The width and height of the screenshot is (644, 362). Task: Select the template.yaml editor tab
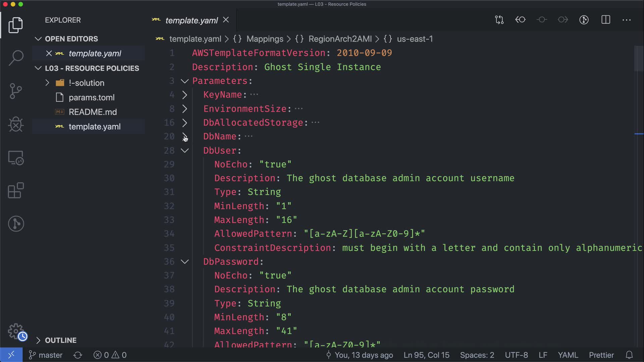pyautogui.click(x=191, y=20)
